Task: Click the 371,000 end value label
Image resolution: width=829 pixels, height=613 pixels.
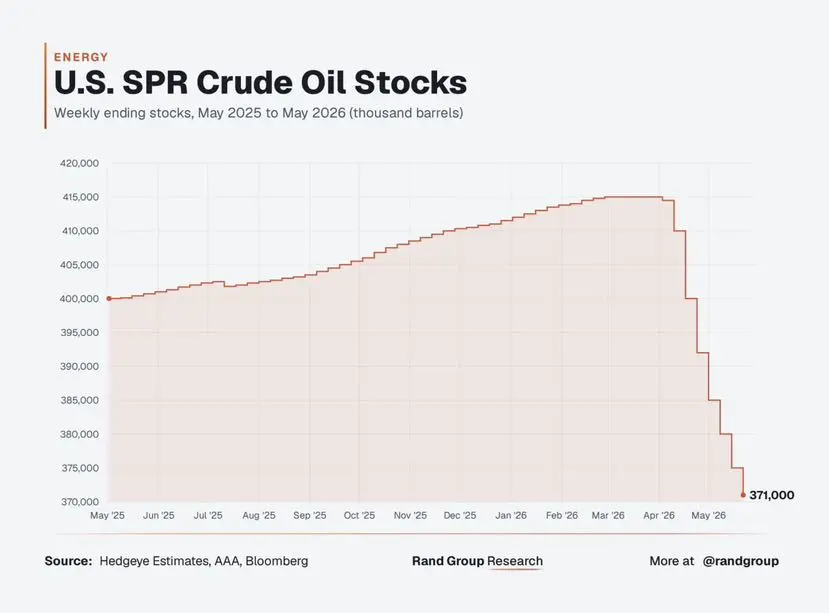Action: 771,495
